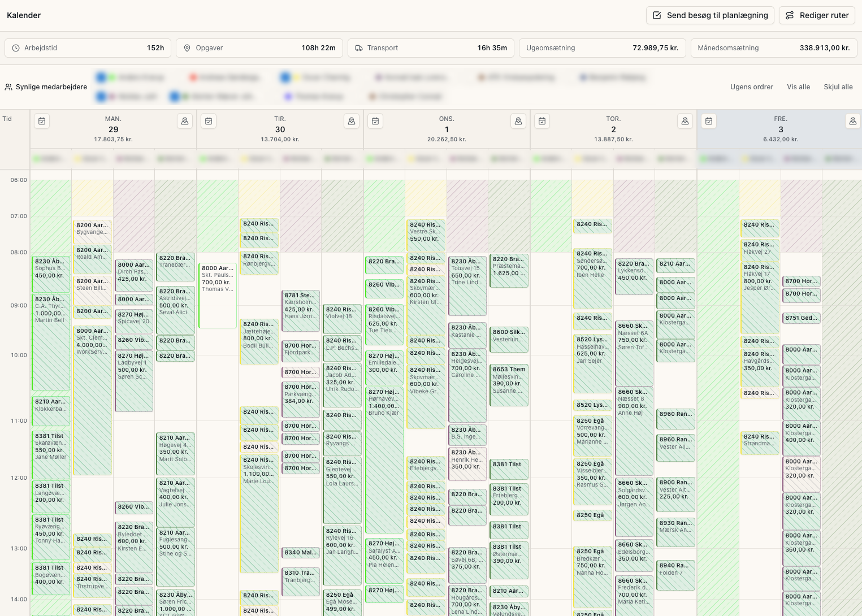
Task: Click Ugens ordrer link
Action: click(752, 87)
